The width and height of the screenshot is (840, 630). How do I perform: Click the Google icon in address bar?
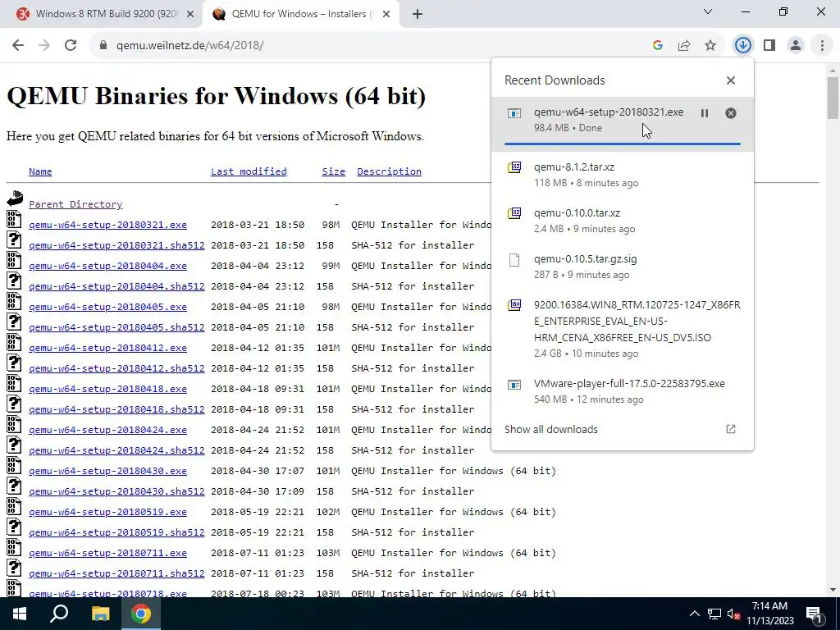pyautogui.click(x=658, y=46)
